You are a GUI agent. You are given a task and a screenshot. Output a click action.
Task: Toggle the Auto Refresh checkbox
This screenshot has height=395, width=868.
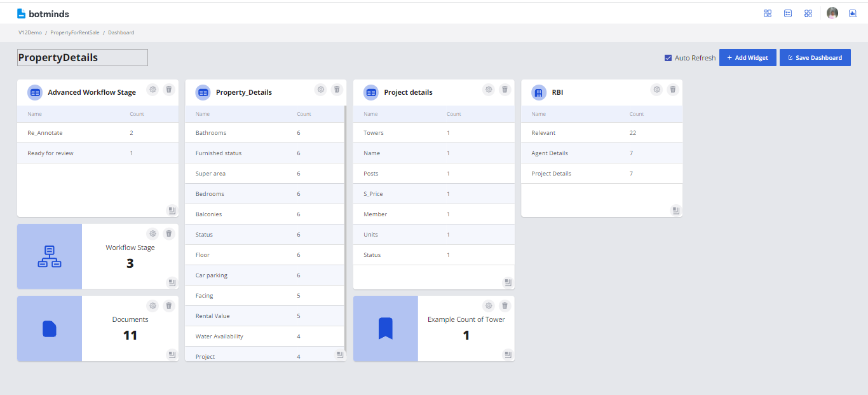(668, 58)
